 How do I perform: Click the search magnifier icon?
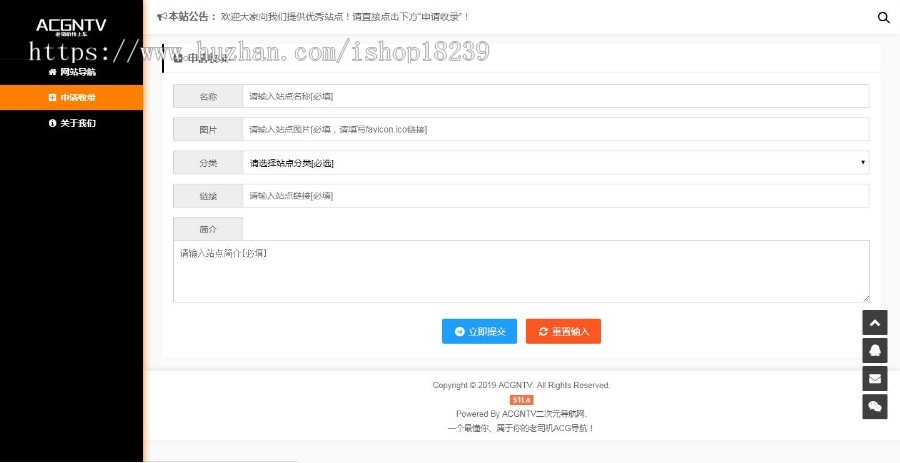[883, 17]
